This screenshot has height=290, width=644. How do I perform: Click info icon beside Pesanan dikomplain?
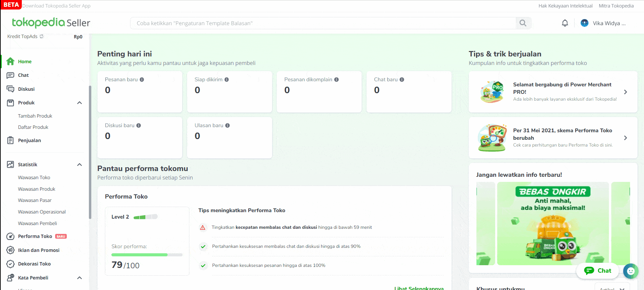tap(336, 80)
